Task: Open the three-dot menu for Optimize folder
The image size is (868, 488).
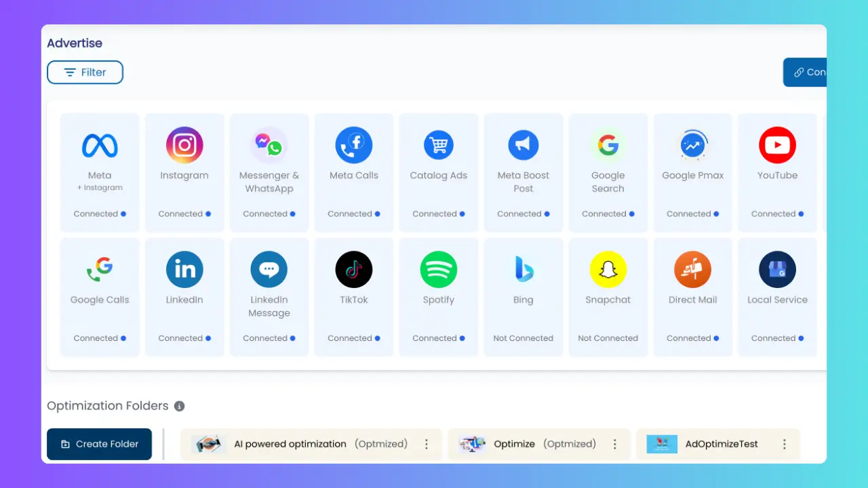Action: 615,444
